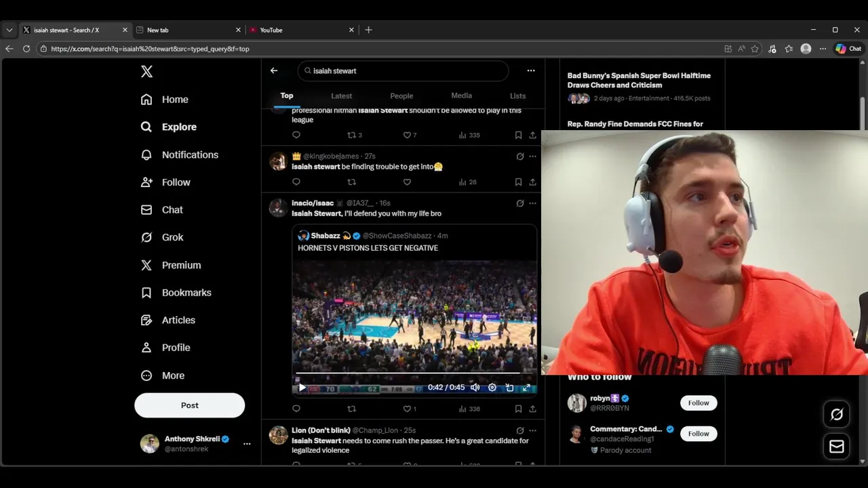Open floating Grok button at bottom right
The width and height of the screenshot is (868, 488).
pos(837,414)
